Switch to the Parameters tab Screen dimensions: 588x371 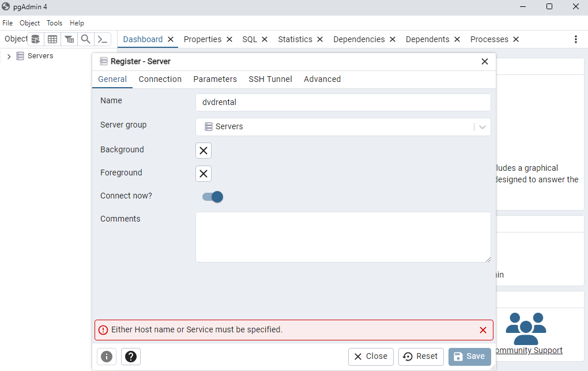(x=215, y=79)
